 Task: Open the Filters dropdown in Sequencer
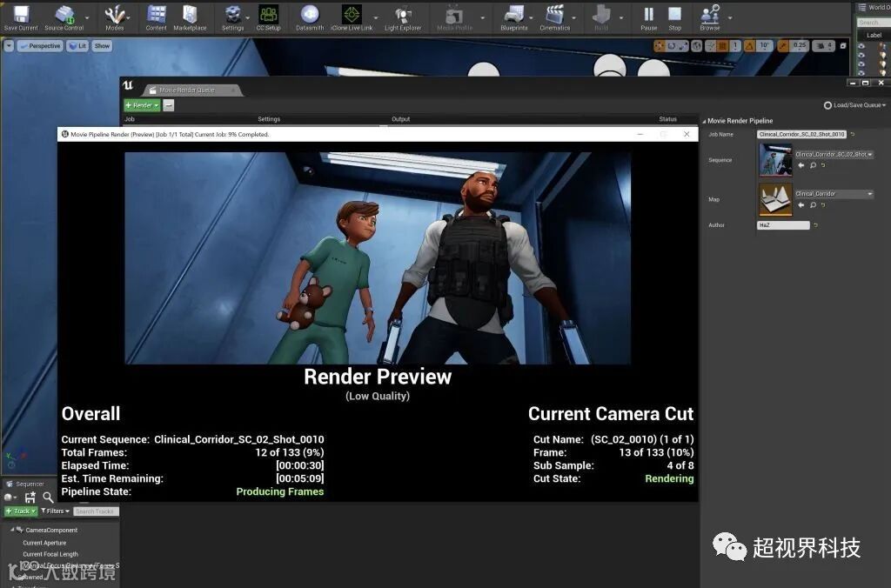tap(55, 511)
